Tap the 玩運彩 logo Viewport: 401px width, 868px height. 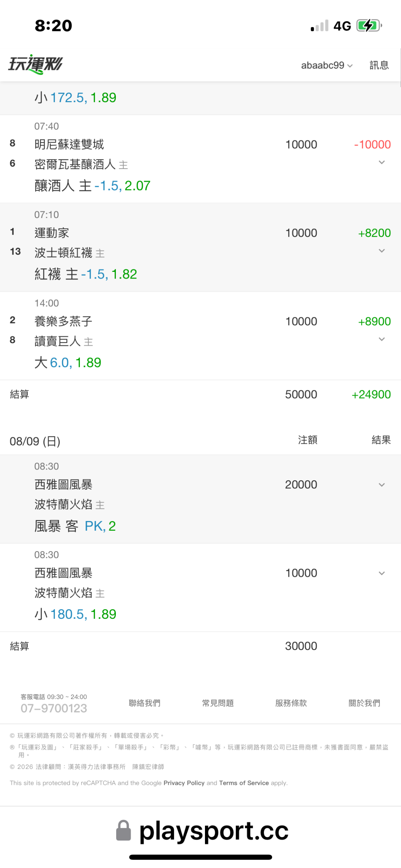click(x=36, y=64)
